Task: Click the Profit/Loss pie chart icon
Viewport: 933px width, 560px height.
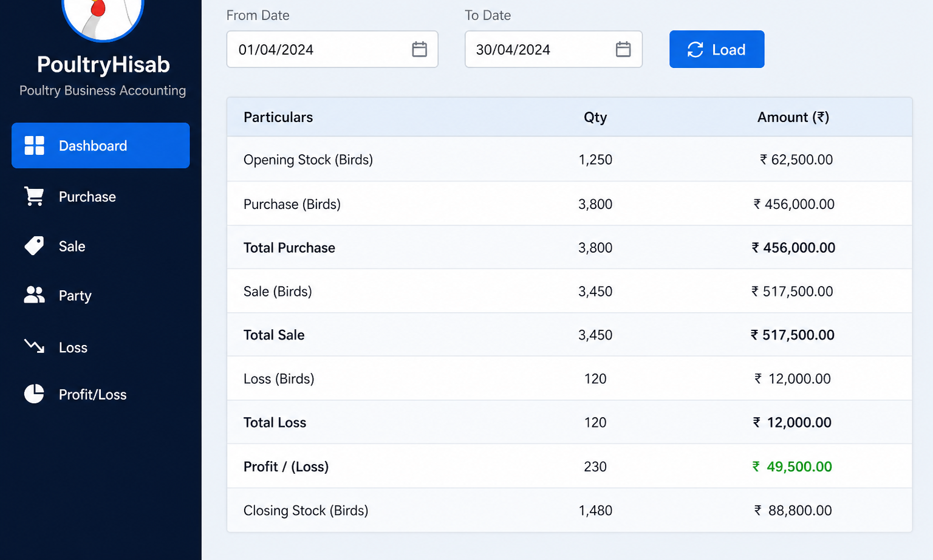Action: click(34, 394)
